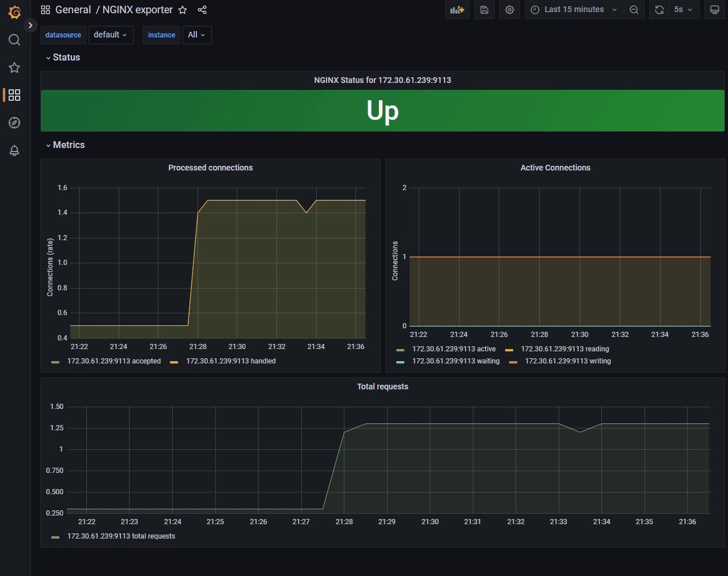Click the General folder breadcrumb

[x=73, y=10]
